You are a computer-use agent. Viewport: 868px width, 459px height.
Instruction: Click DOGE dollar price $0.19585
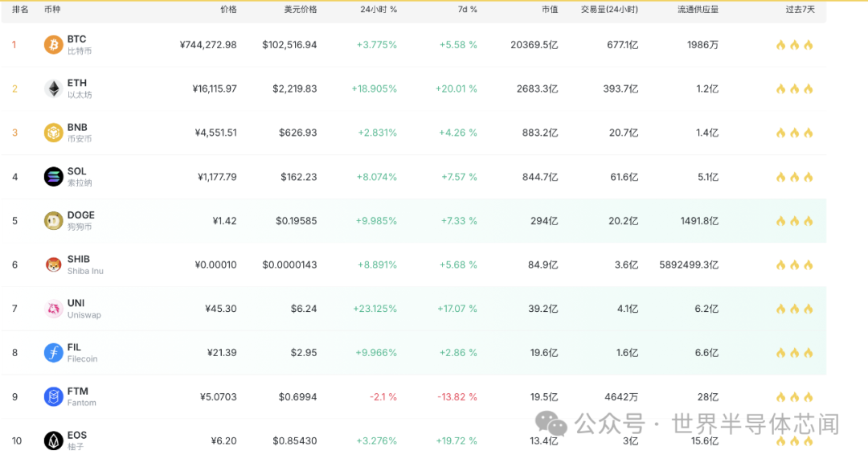point(296,221)
